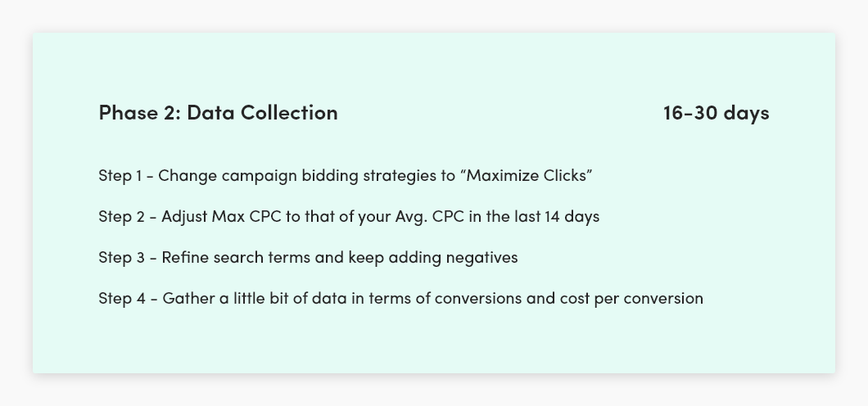Click the word "keep" in Step 3

click(x=366, y=258)
